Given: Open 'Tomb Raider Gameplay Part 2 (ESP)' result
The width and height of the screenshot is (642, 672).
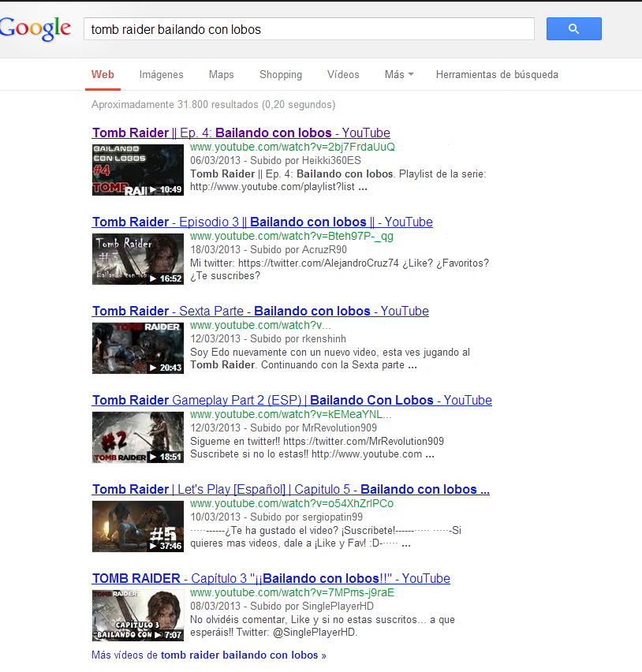Looking at the screenshot, I should tap(292, 401).
